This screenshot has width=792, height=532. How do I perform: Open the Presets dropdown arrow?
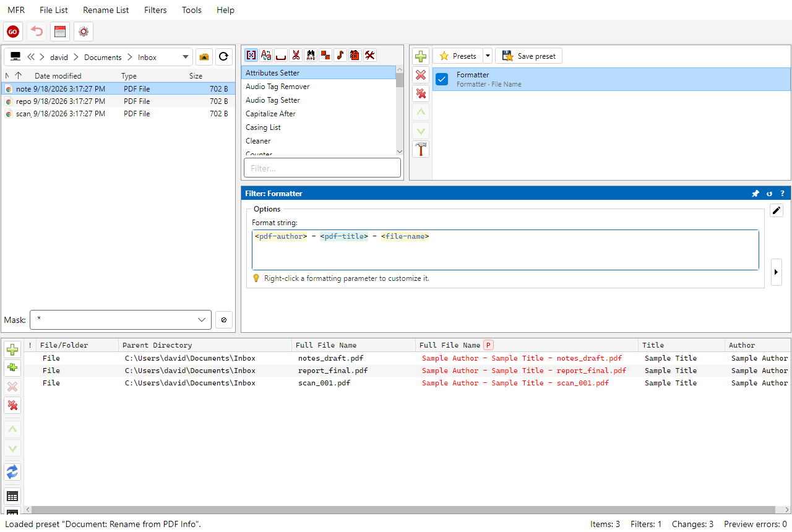488,56
